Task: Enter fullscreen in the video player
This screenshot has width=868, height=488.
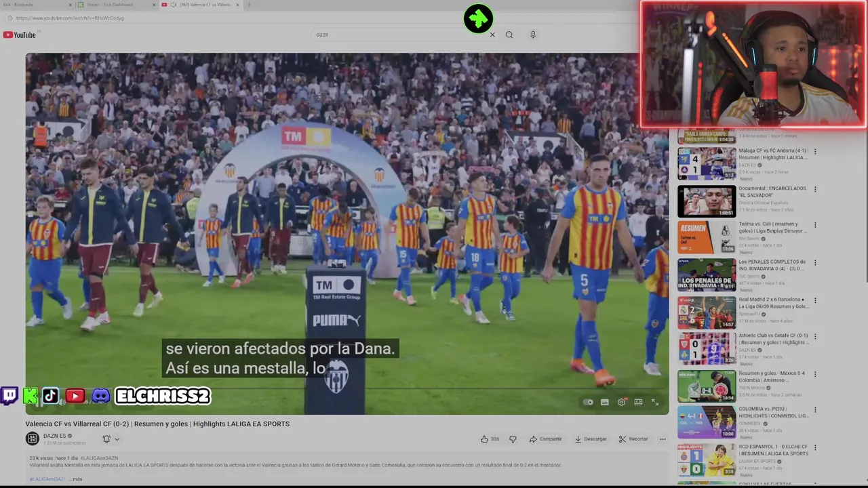Action: 655,402
